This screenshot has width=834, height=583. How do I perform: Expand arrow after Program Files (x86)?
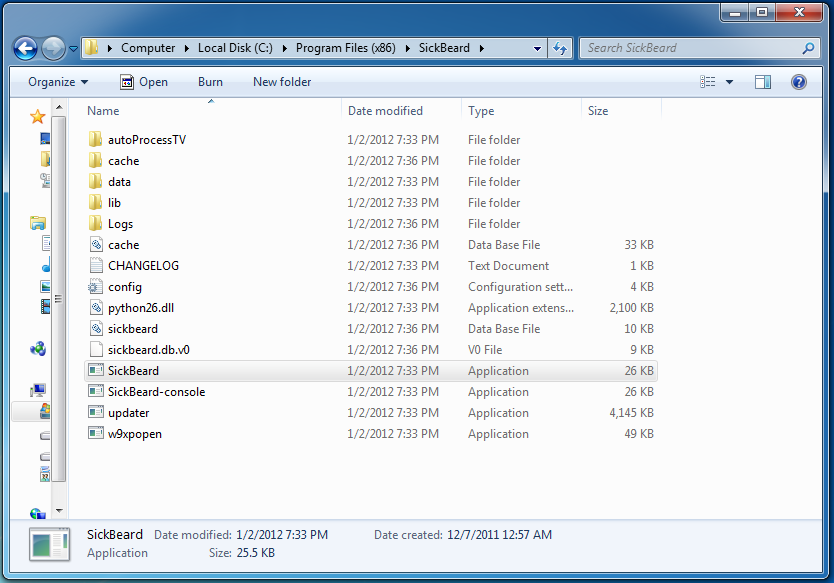click(x=407, y=48)
